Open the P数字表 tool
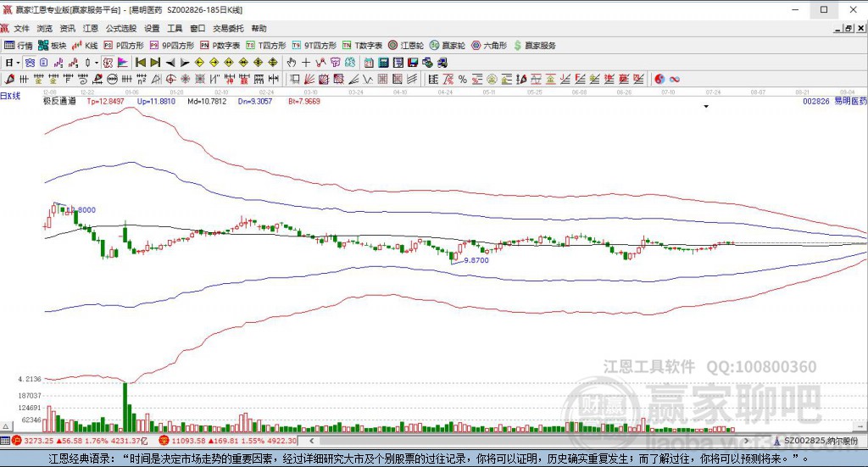Image resolution: width=868 pixels, height=467 pixels. tap(220, 46)
